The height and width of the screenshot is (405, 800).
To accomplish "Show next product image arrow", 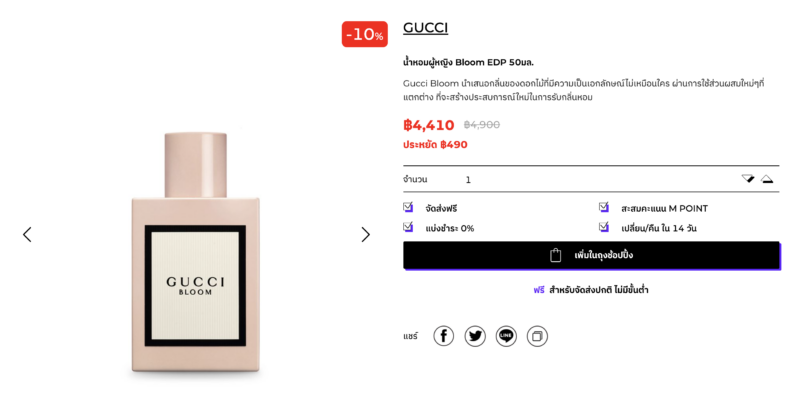I will 365,235.
